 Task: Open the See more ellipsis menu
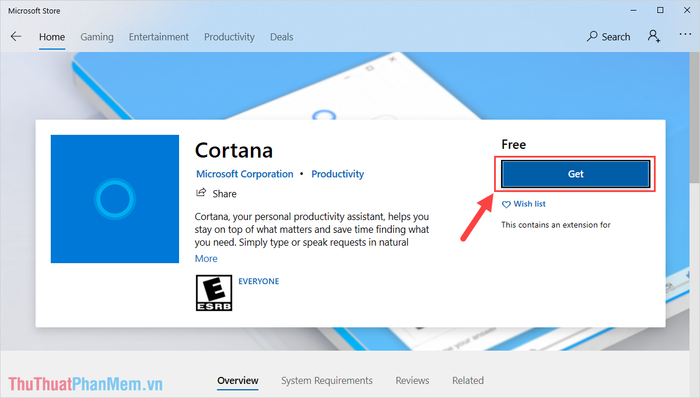685,34
